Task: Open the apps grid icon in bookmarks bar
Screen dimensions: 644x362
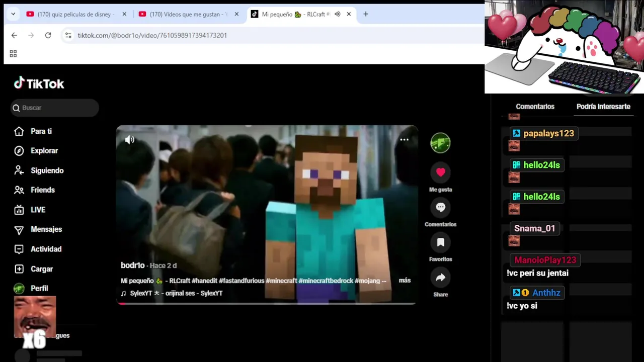Action: pos(13,54)
